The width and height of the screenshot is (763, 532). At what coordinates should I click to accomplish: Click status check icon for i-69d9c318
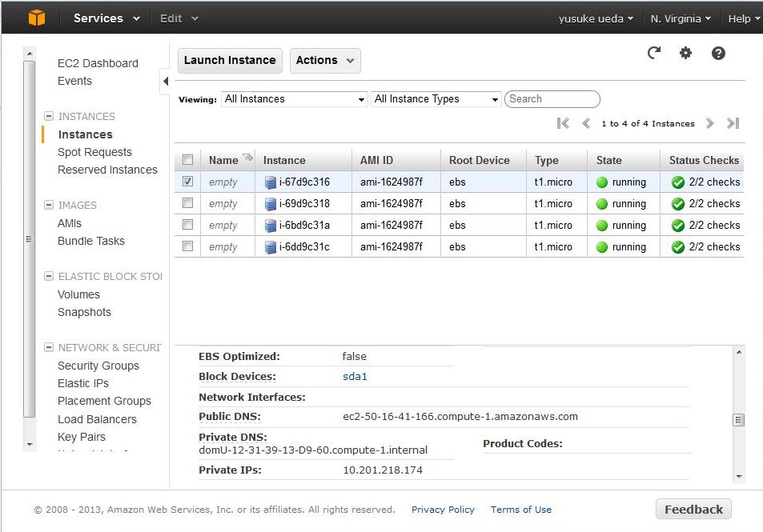point(678,204)
